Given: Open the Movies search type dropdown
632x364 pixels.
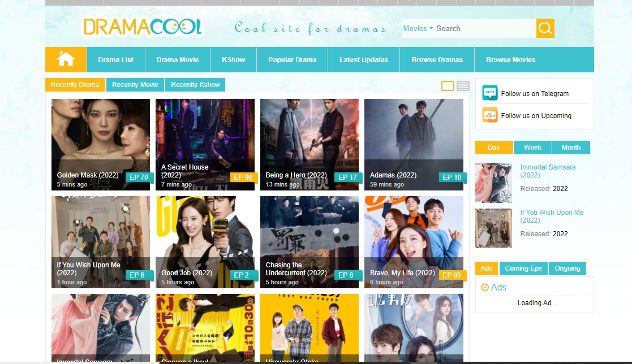Looking at the screenshot, I should coord(418,29).
